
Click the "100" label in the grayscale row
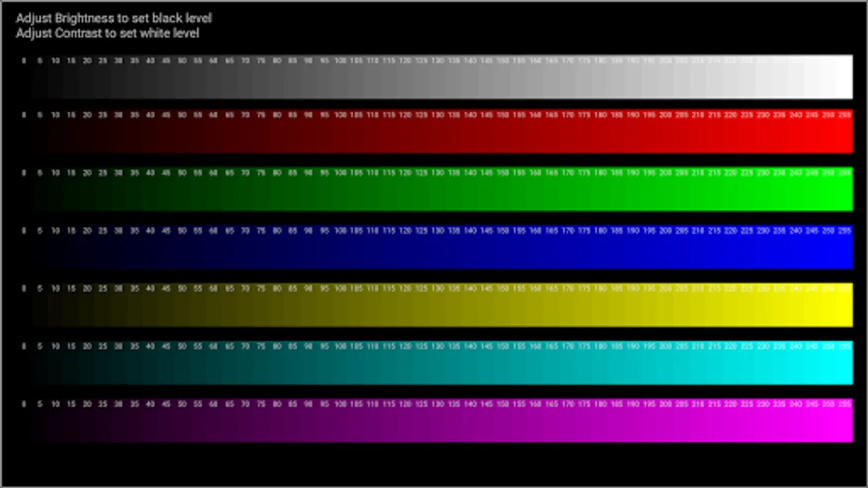pyautogui.click(x=340, y=61)
